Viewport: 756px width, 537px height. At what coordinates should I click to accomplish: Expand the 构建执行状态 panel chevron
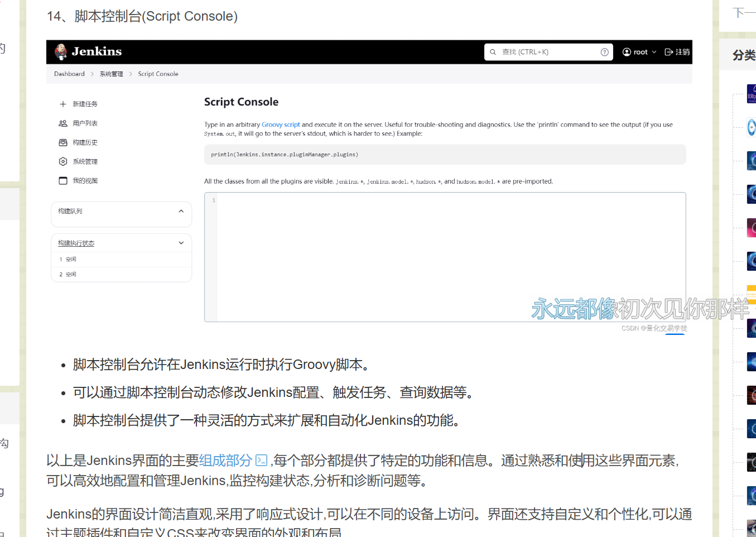(181, 243)
